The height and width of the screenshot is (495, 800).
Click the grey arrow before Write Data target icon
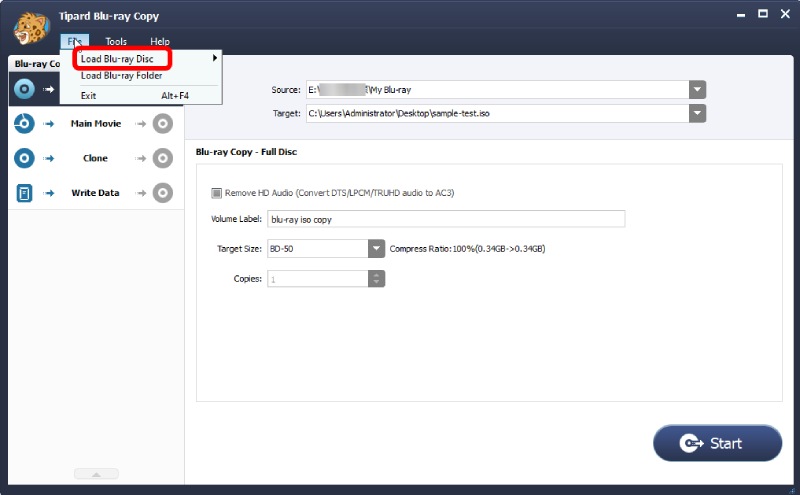coord(141,193)
